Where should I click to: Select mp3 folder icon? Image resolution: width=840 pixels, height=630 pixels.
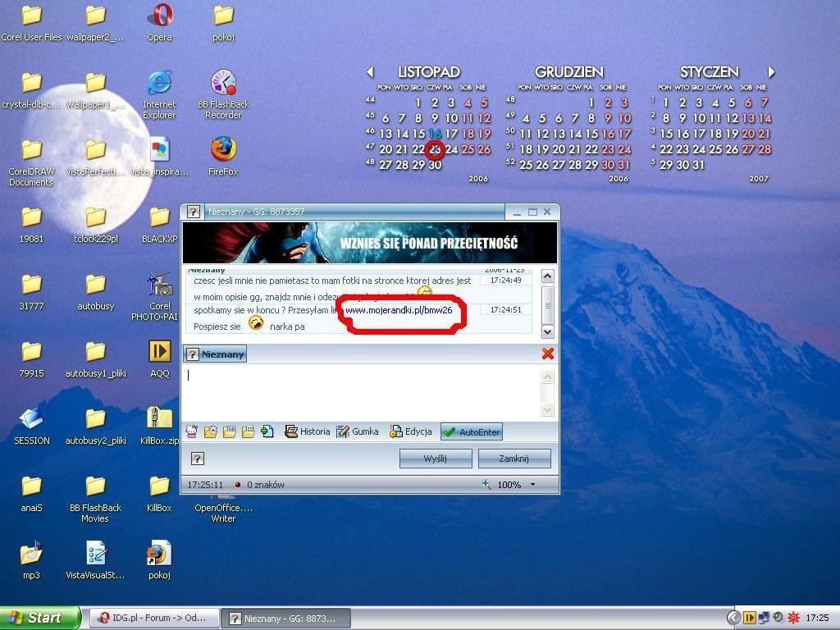[31, 560]
